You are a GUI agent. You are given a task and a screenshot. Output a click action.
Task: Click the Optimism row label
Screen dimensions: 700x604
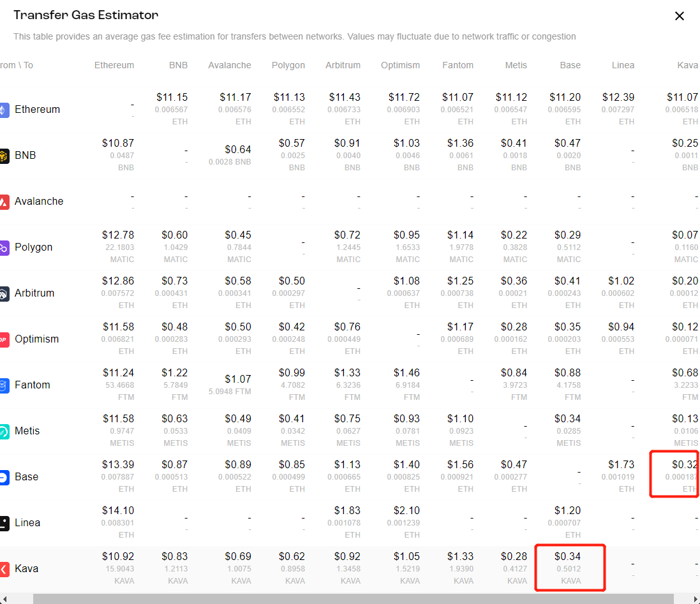[36, 339]
